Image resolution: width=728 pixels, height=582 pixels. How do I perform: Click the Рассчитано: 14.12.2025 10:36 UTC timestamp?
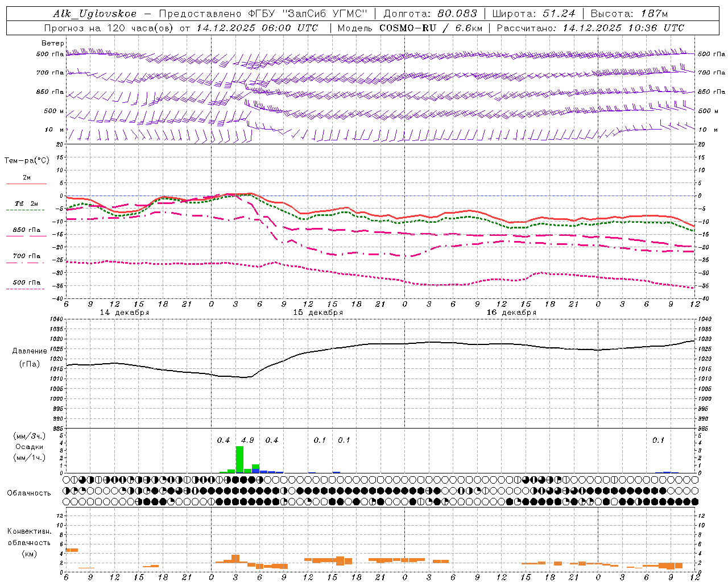pos(590,28)
